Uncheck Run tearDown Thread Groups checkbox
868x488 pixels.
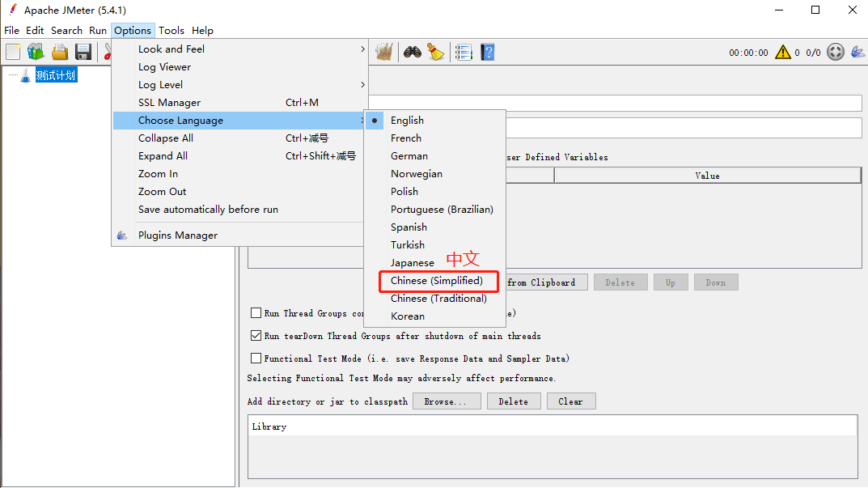tap(256, 336)
